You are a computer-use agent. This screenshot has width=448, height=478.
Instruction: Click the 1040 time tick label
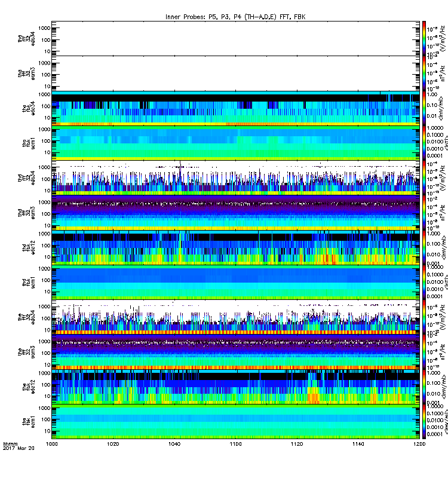tap(174, 444)
